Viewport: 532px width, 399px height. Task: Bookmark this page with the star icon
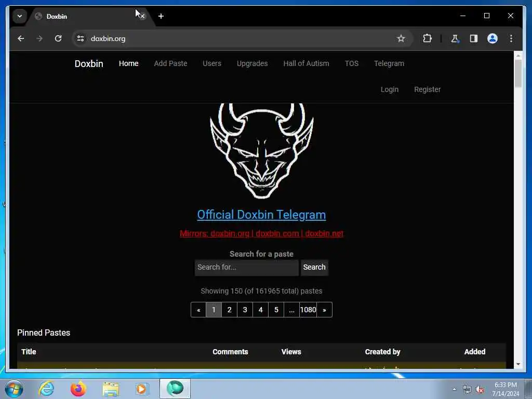[x=401, y=38]
